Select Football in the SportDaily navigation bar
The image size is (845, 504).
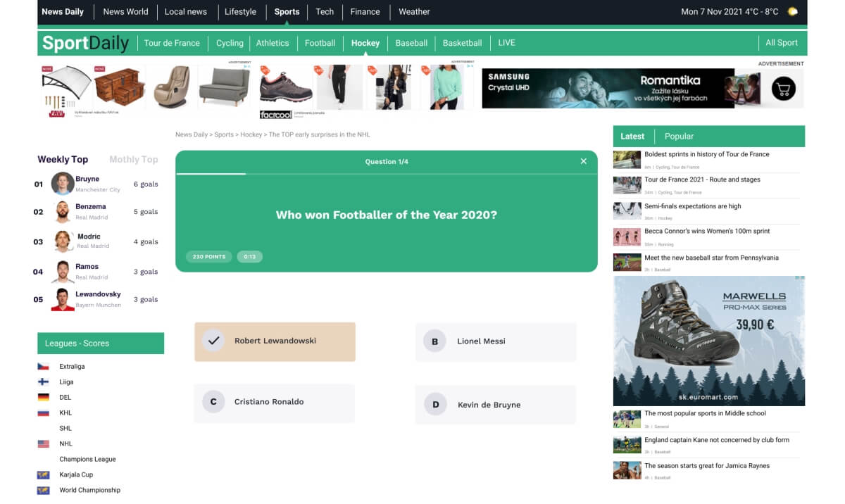point(320,43)
